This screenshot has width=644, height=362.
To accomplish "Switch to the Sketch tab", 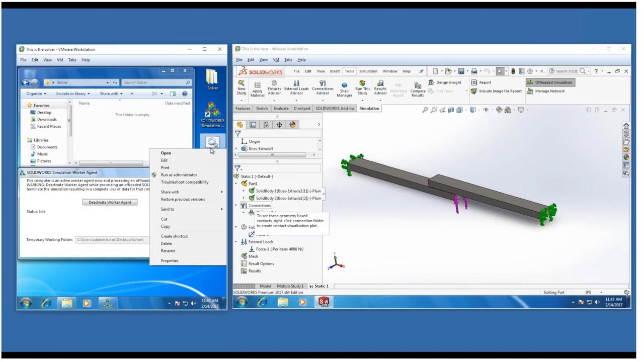I will click(x=262, y=109).
